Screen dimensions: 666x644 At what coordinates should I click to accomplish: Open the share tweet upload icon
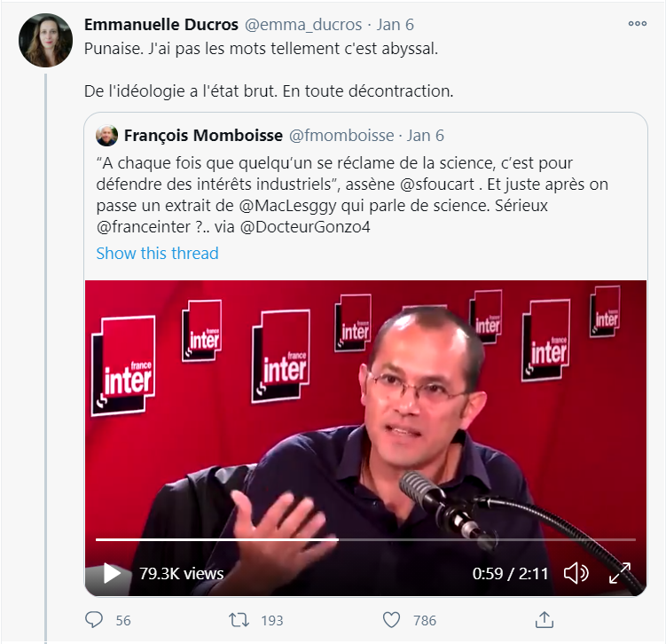[x=545, y=619]
